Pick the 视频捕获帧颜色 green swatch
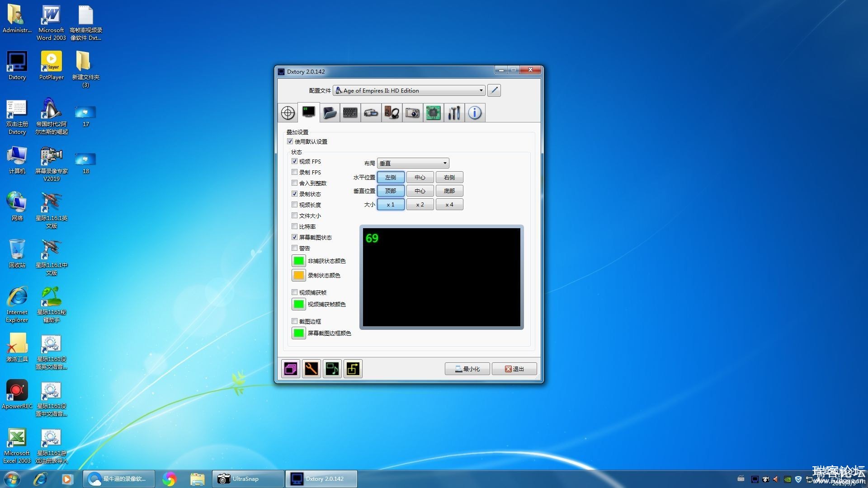 click(x=299, y=304)
